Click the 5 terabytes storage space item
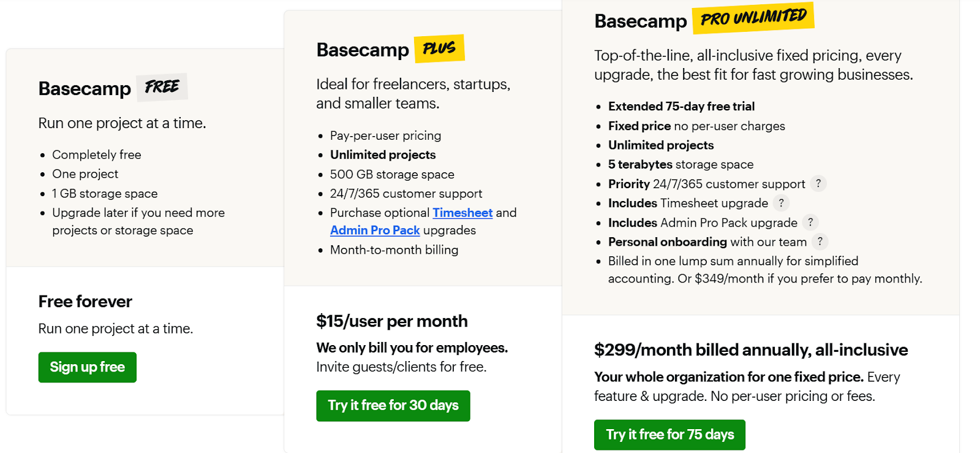 click(x=680, y=164)
